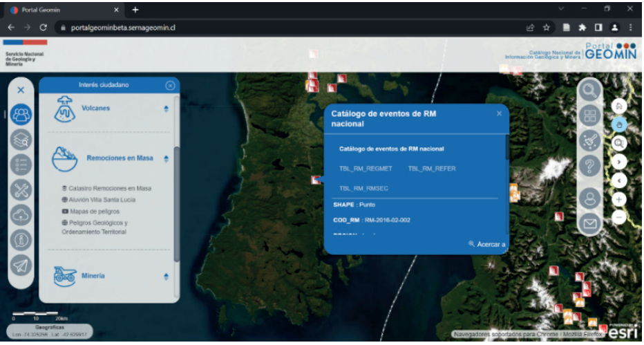
Task: Open the layers search icon in left sidebar
Action: [x=22, y=139]
